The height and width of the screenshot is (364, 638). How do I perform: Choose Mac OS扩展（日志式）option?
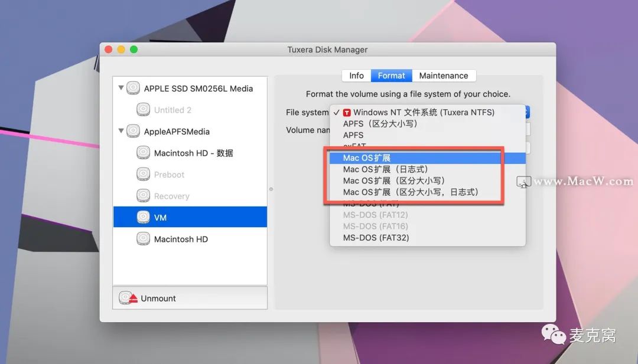[428, 169]
